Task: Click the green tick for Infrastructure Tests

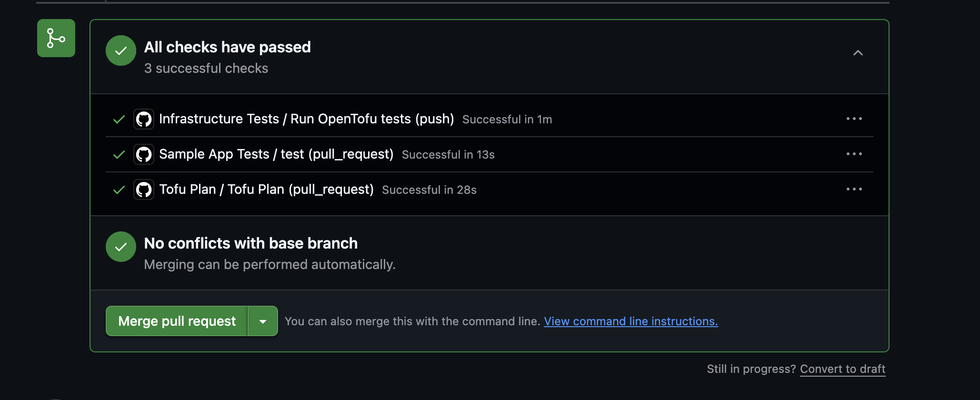Action: (119, 119)
